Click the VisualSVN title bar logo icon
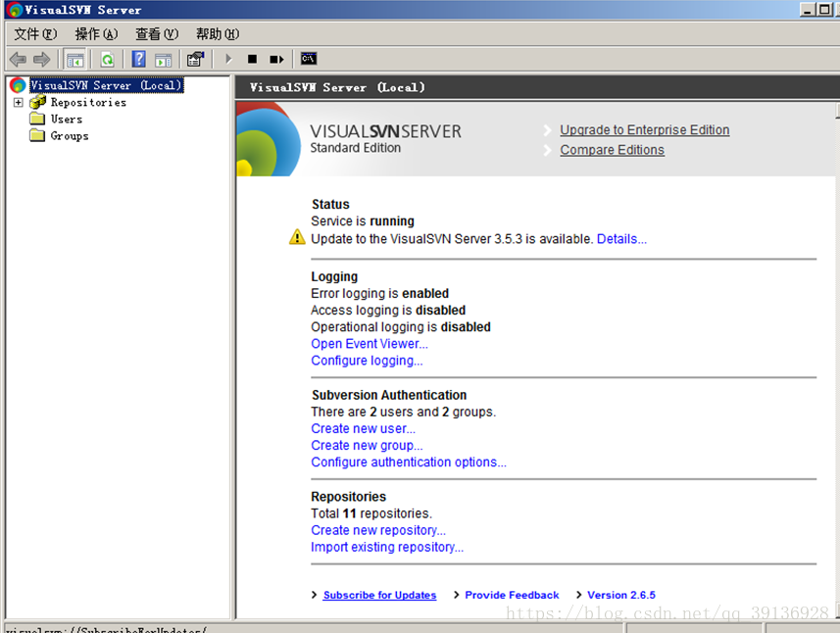840x633 pixels. (15, 10)
